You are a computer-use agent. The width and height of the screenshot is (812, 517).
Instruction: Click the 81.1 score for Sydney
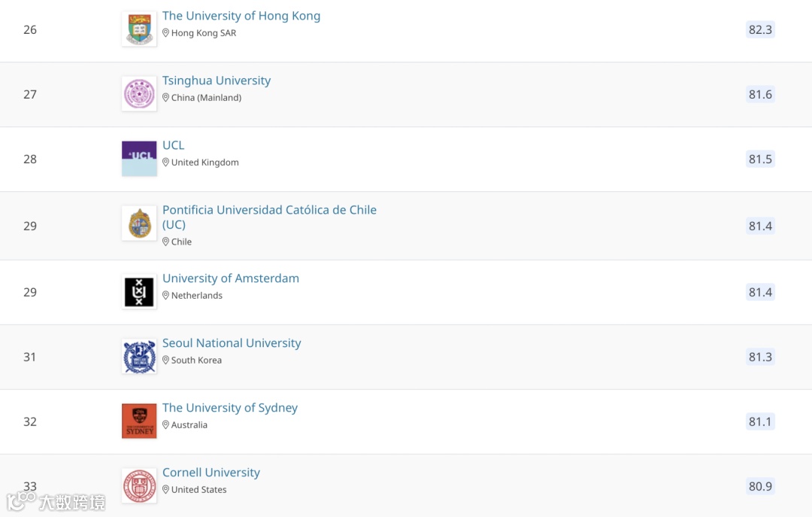(760, 421)
